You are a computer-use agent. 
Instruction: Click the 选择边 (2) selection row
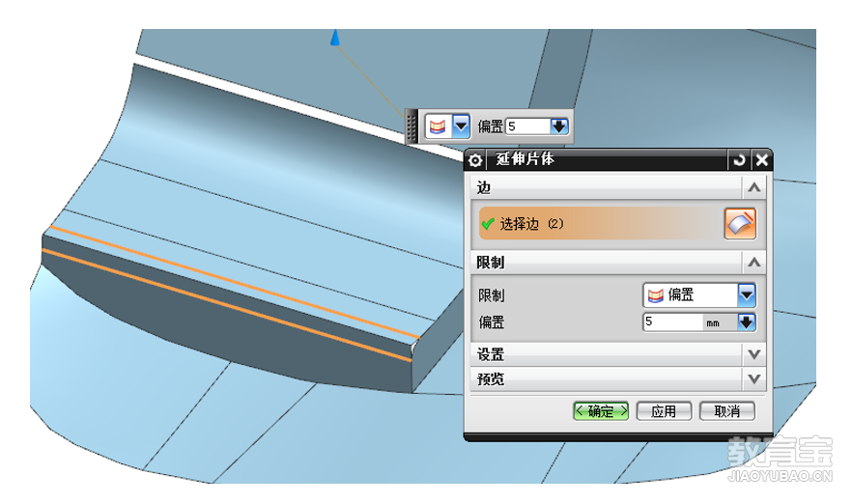601,223
